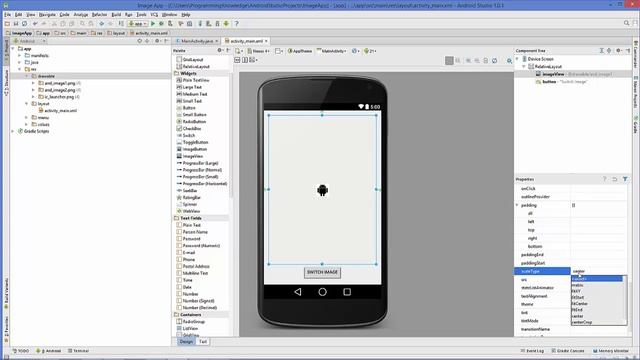Image resolution: width=640 pixels, height=360 pixels.
Task: Switch to the Text editor tab
Action: point(203,342)
